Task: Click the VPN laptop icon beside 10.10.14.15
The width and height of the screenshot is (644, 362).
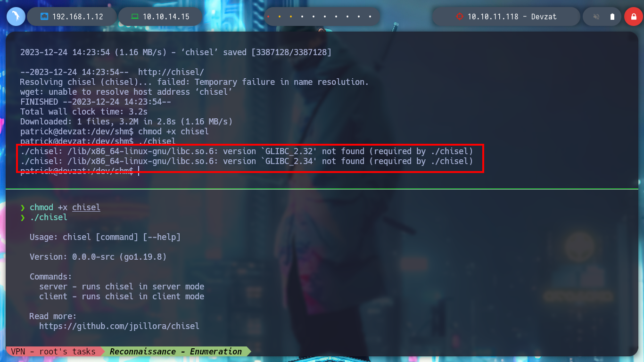Action: [x=135, y=16]
